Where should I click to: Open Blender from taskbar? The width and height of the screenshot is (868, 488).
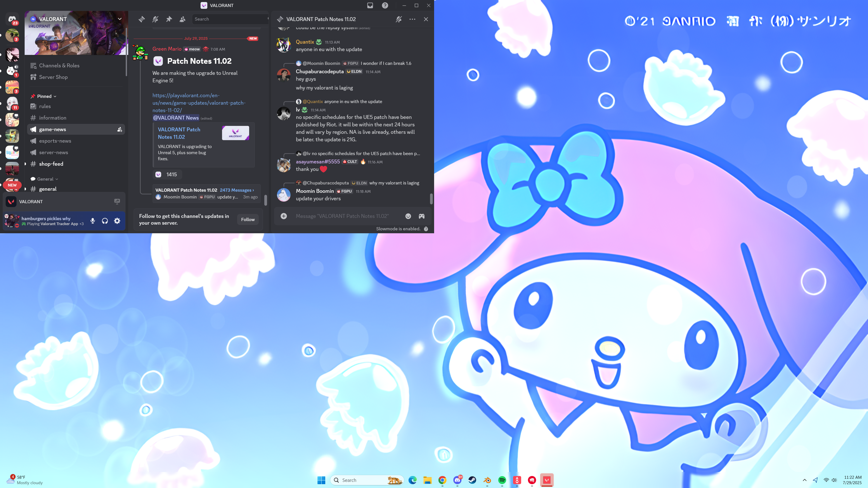[x=487, y=480]
